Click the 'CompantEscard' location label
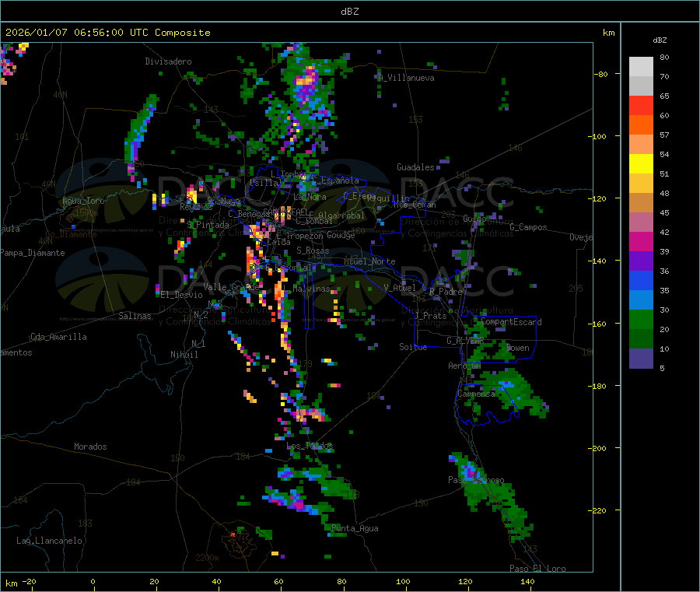The height and width of the screenshot is (592, 700). point(511,322)
